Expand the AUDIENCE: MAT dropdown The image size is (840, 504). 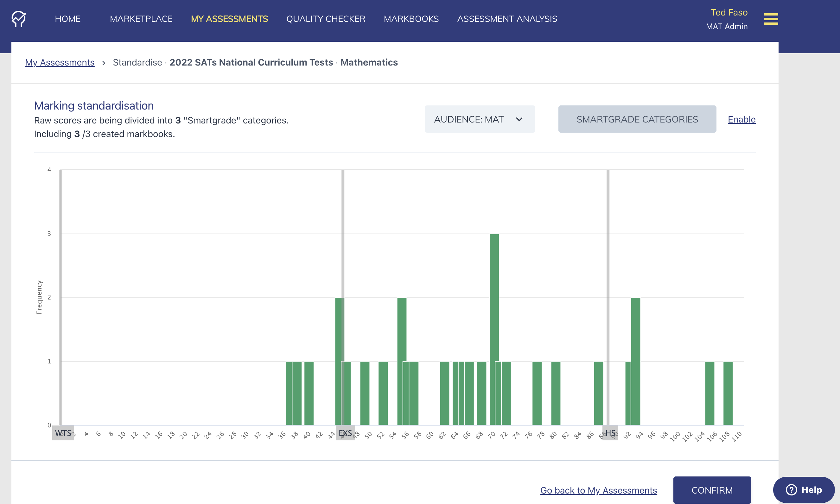(479, 119)
